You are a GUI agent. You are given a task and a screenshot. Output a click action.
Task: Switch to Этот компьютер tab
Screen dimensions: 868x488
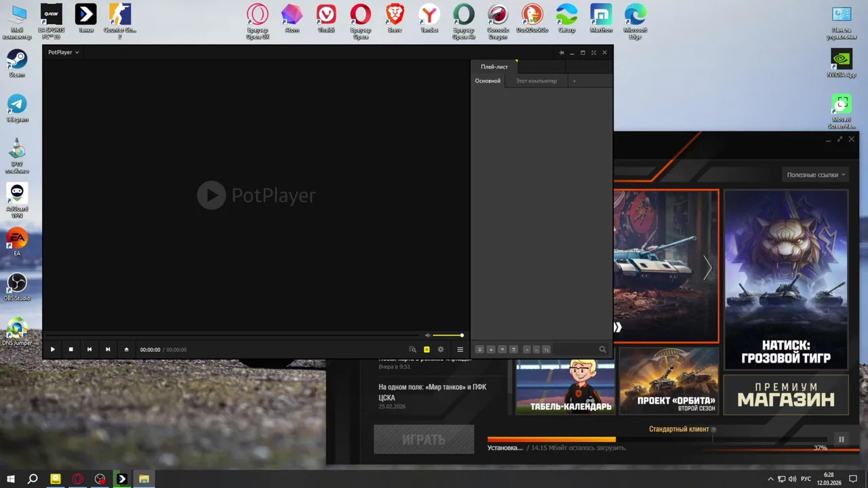click(536, 81)
